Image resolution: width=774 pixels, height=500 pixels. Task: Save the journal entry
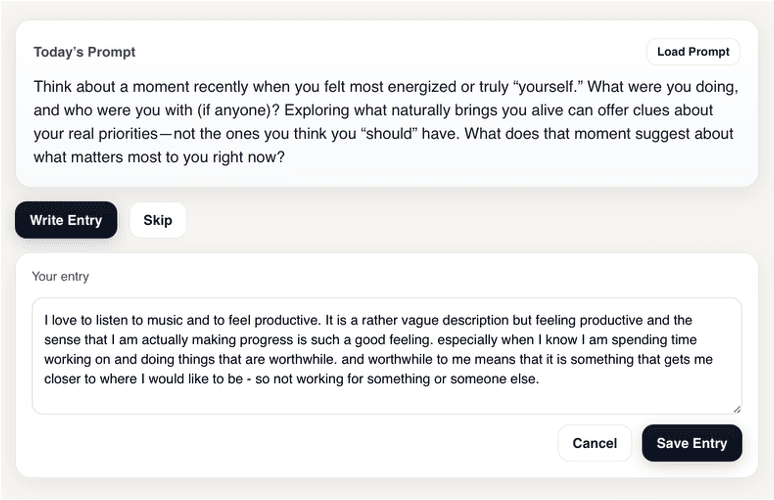point(692,443)
